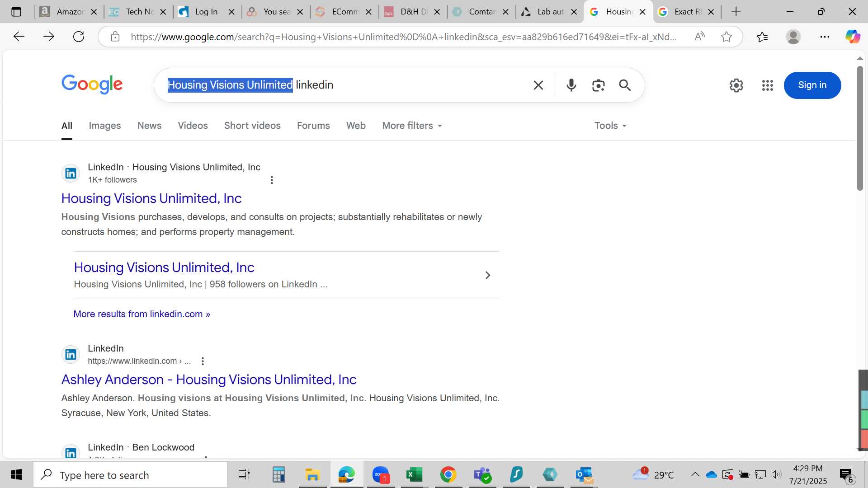Open Chrome from the taskbar
Image resolution: width=868 pixels, height=488 pixels.
448,475
